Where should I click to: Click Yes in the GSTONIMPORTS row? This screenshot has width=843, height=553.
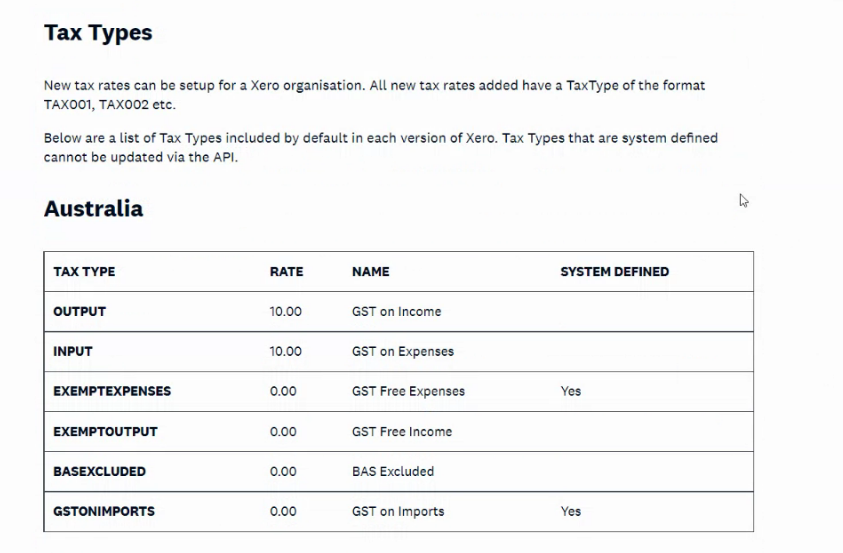[571, 511]
